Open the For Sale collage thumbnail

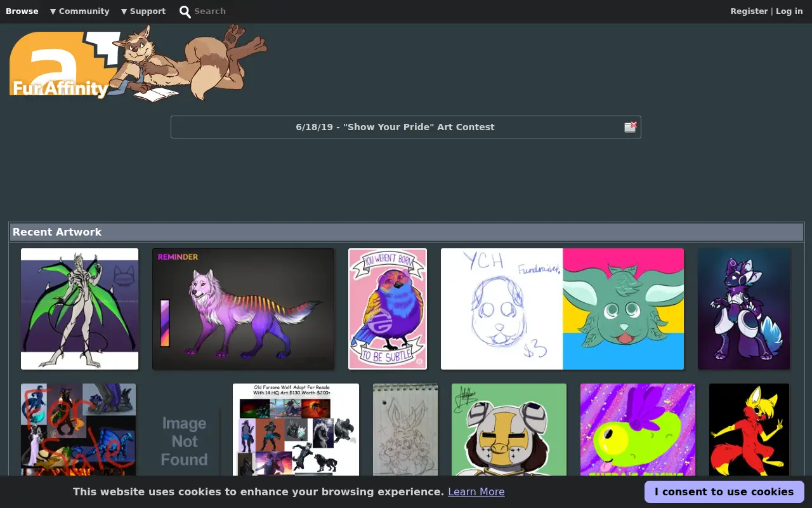[78, 430]
